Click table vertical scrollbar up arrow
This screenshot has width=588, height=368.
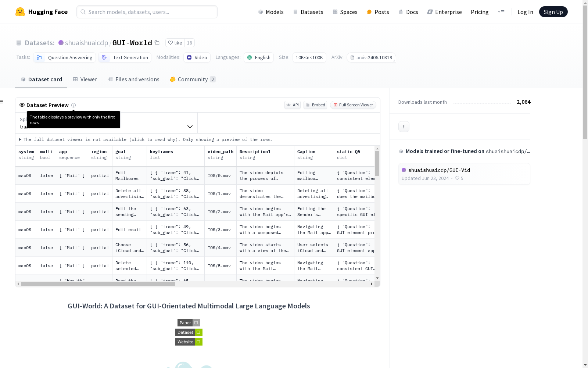coord(377,149)
